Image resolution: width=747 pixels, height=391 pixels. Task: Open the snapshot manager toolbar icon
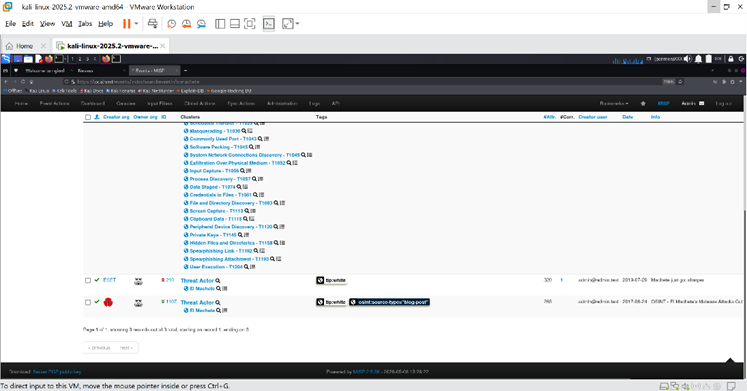click(x=202, y=24)
